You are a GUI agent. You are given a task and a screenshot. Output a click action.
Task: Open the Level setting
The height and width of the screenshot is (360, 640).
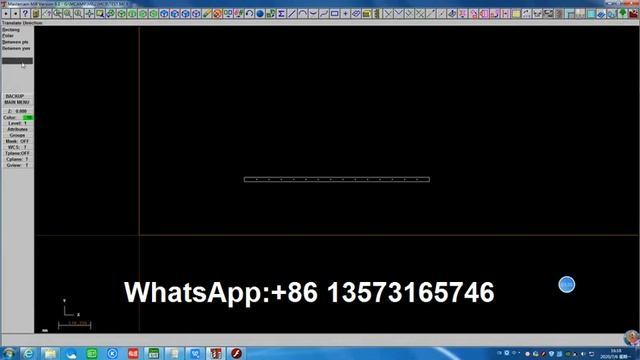pyautogui.click(x=18, y=123)
